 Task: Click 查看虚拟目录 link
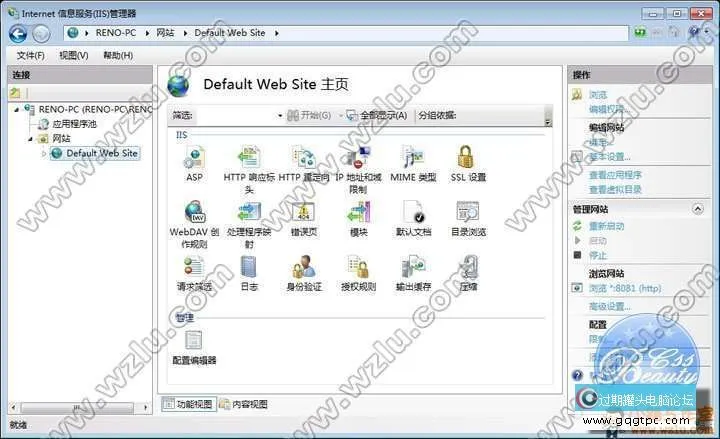tap(616, 189)
